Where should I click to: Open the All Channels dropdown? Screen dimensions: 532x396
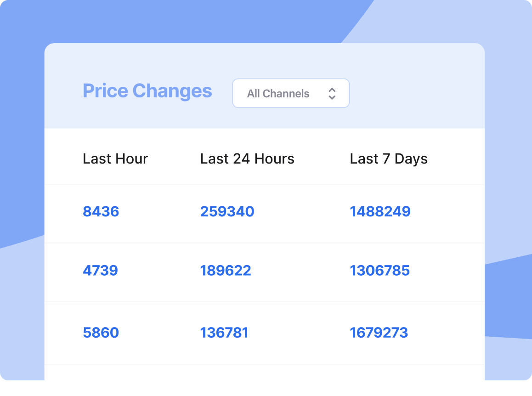pyautogui.click(x=290, y=93)
